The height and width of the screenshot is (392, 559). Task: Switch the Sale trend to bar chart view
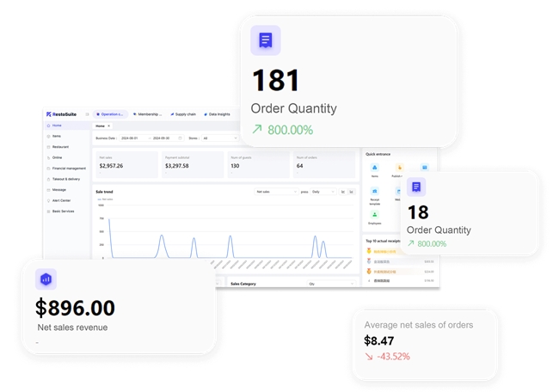point(351,192)
